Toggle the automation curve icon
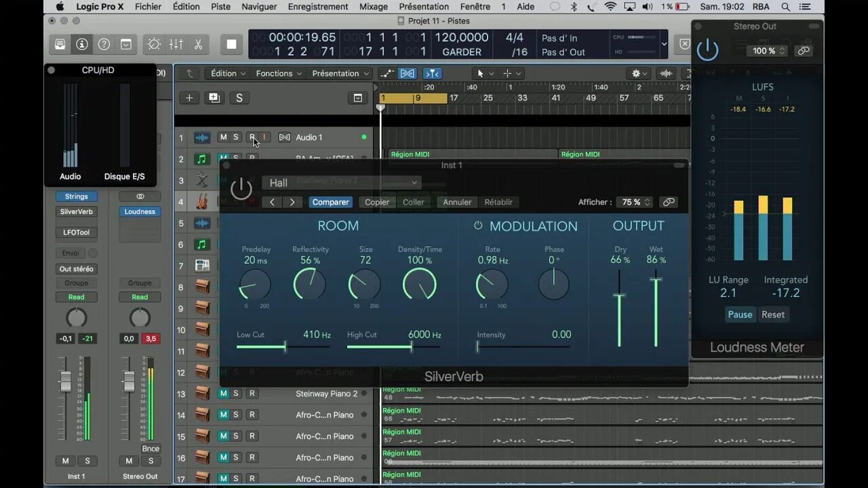 click(x=387, y=73)
